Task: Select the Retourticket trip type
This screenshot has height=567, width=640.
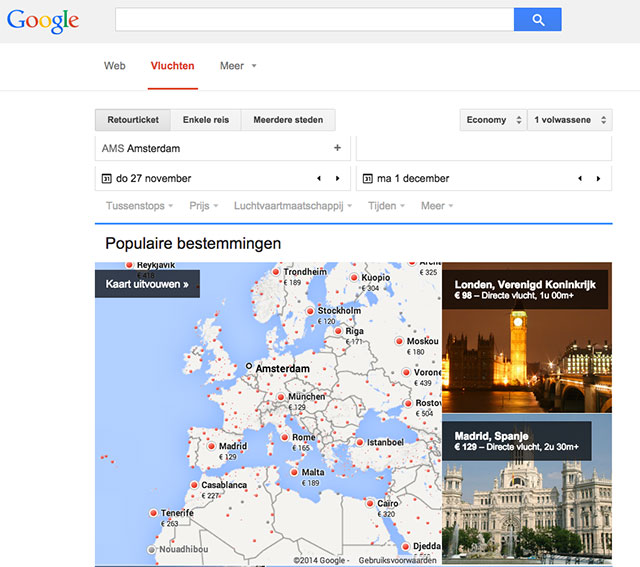Action: [133, 120]
